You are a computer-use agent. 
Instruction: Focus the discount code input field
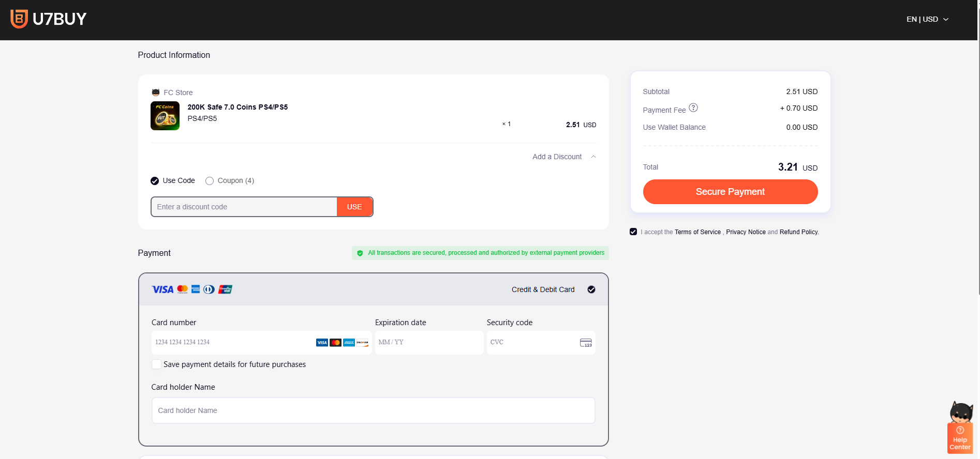pos(244,207)
